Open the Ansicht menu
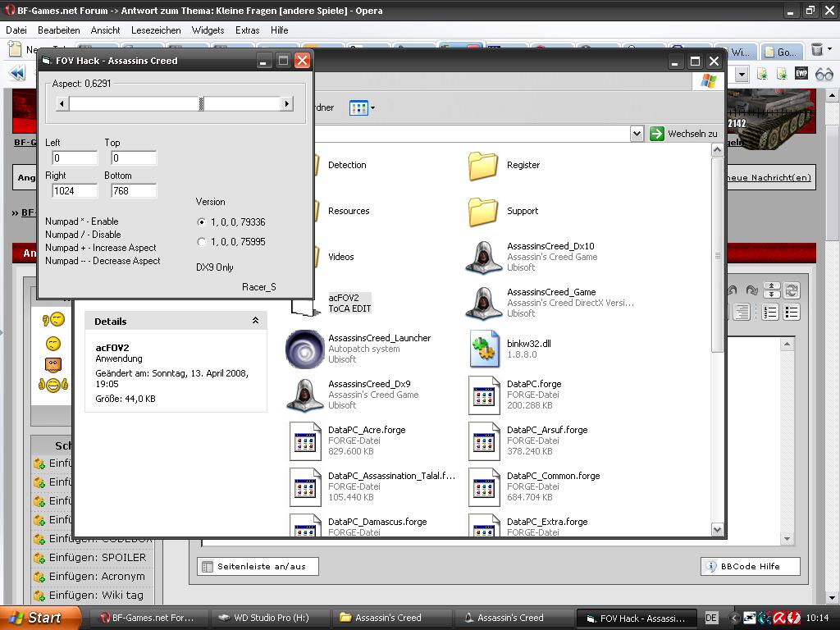840x630 pixels. (106, 30)
